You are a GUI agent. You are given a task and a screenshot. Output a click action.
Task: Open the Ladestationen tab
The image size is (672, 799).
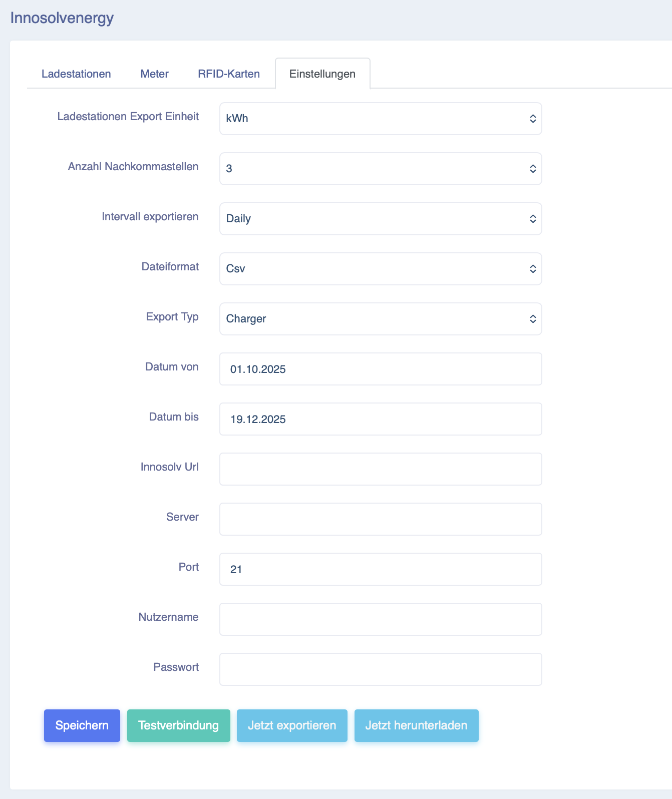point(76,74)
